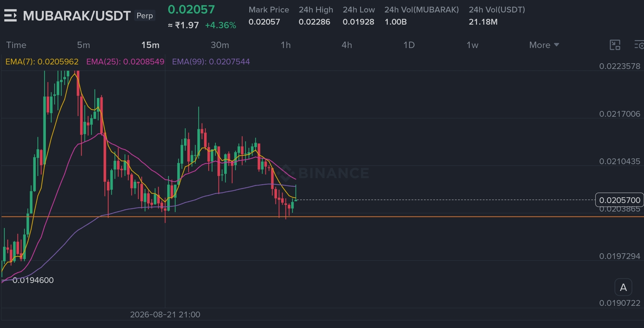The width and height of the screenshot is (644, 328).
Task: Click the 0.0210435 price axis label
Action: click(620, 161)
